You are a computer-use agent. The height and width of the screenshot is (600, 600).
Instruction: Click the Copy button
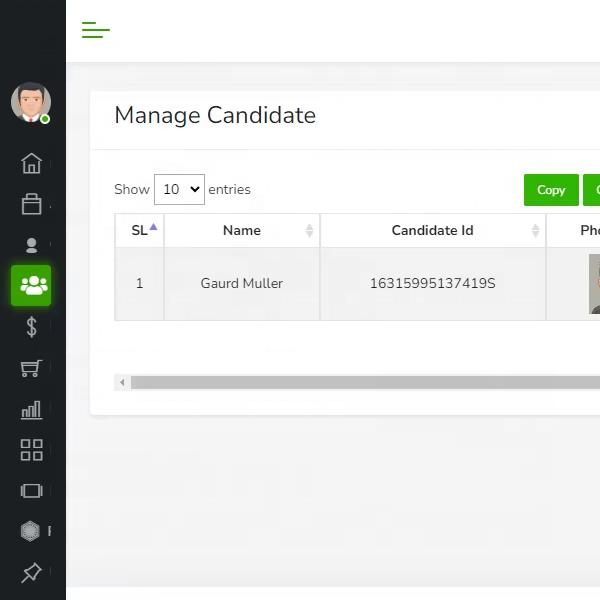tap(551, 190)
